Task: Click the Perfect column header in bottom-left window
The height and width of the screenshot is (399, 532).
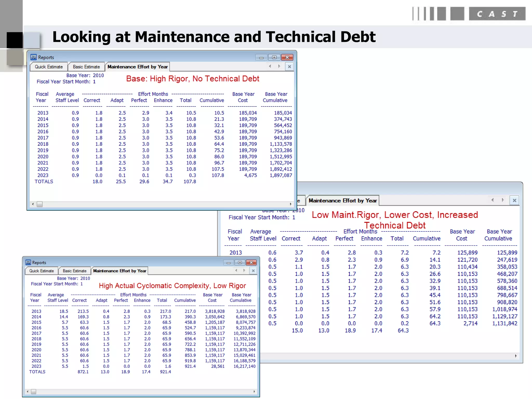Action: 121,300
